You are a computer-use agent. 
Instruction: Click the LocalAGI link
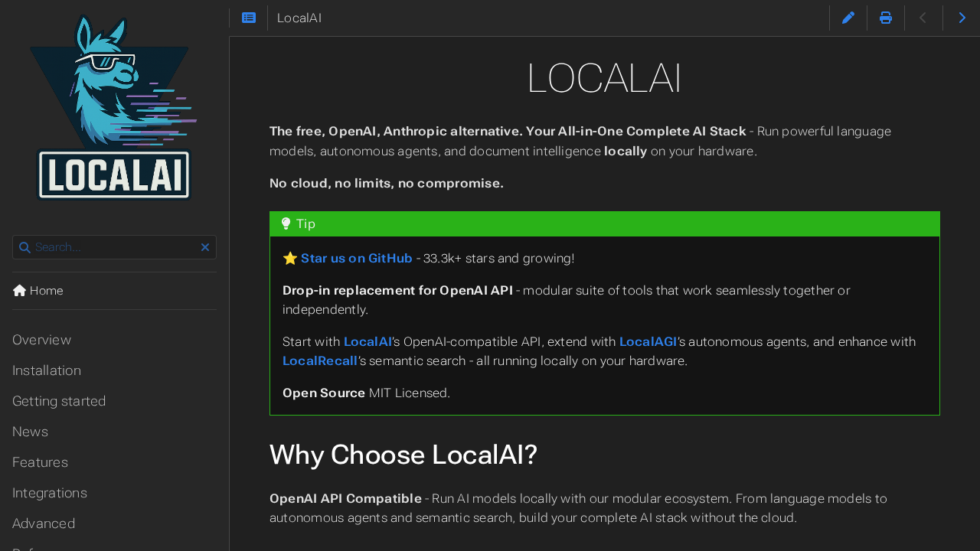[648, 341]
